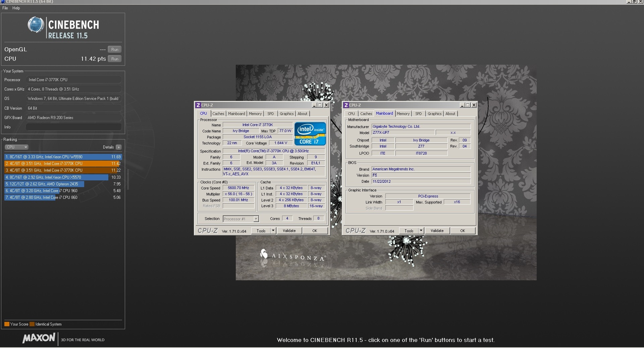
Task: Click the GFX Board AMD Radeon field
Action: coord(74,118)
